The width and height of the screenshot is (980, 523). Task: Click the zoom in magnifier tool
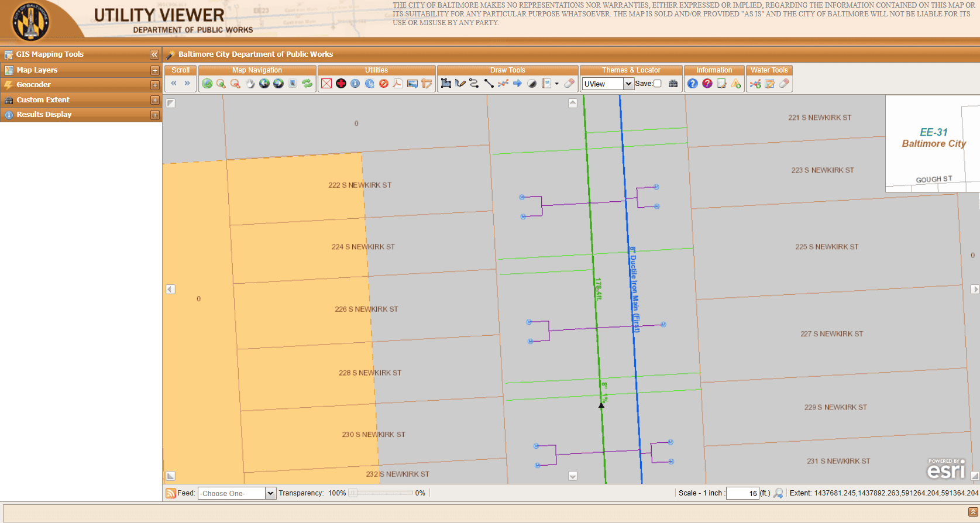coord(221,84)
